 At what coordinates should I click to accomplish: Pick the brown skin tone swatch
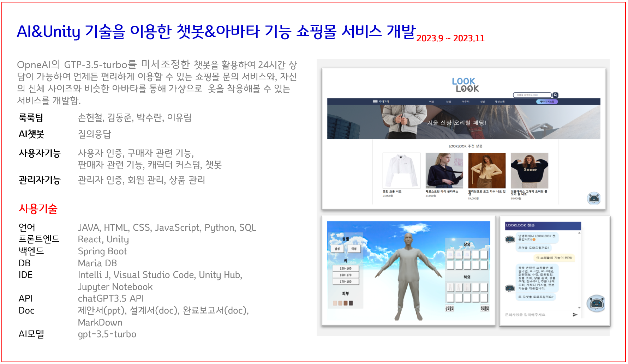346,303
